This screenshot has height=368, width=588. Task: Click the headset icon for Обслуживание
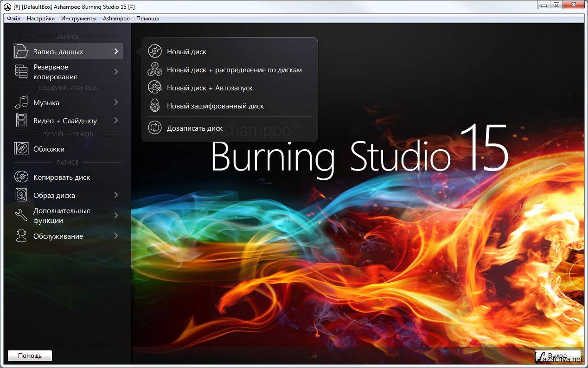pyautogui.click(x=21, y=236)
